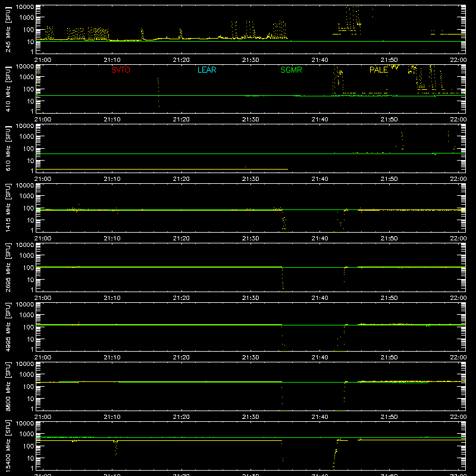
Task: Click 21:20 tick under the 610 MHz panel
Action: [x=181, y=179]
